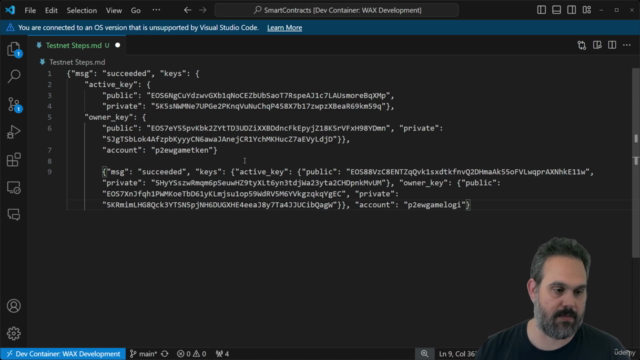Open the Remote Explorer view

(14, 187)
